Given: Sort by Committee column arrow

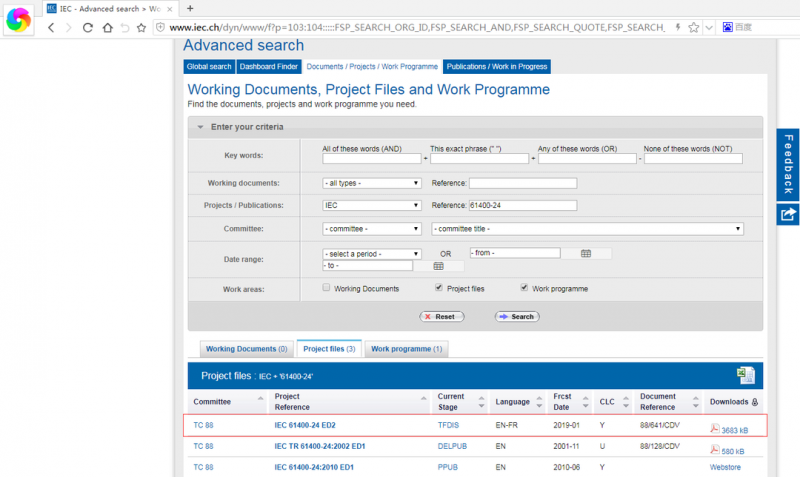Looking at the screenshot, I should coord(260,398).
